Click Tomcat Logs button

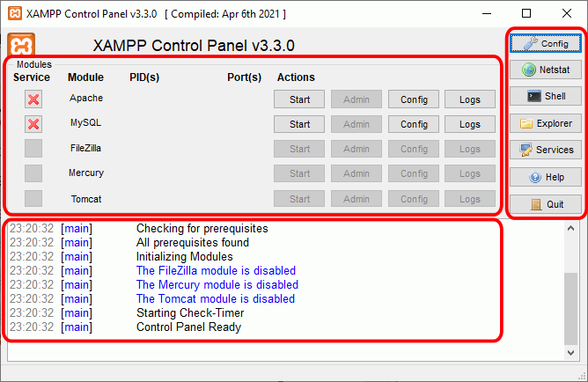[470, 199]
